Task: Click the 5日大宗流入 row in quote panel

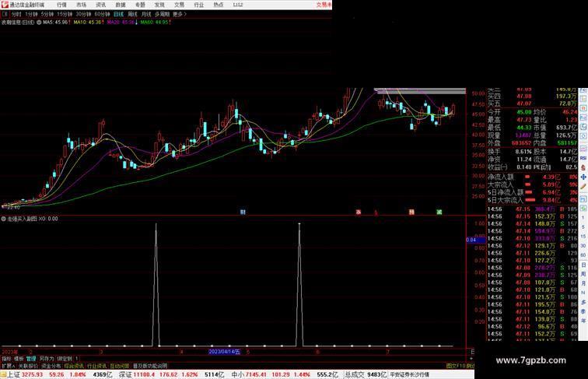Action: (533, 200)
